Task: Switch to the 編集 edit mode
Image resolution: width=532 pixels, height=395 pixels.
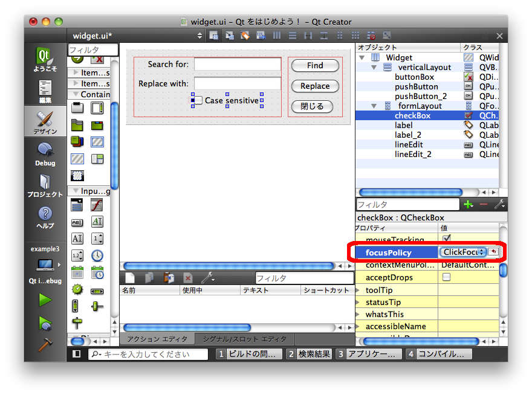Action: pyautogui.click(x=45, y=91)
